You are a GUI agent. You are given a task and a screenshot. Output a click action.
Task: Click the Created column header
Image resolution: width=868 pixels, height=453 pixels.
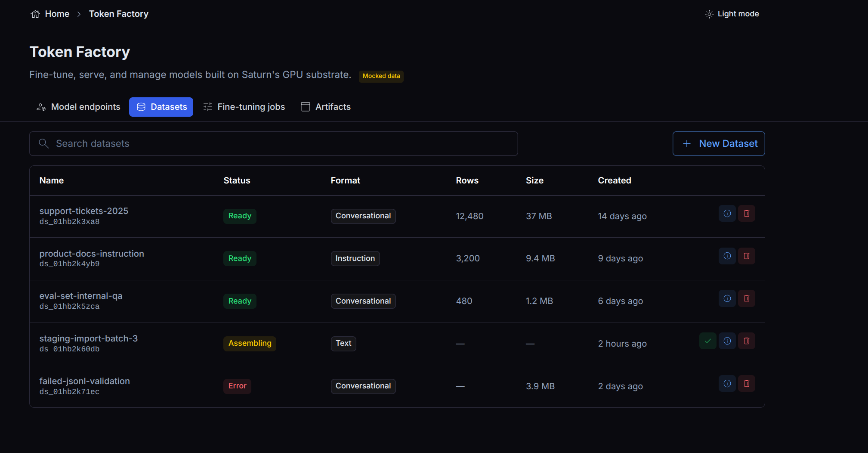[614, 180]
